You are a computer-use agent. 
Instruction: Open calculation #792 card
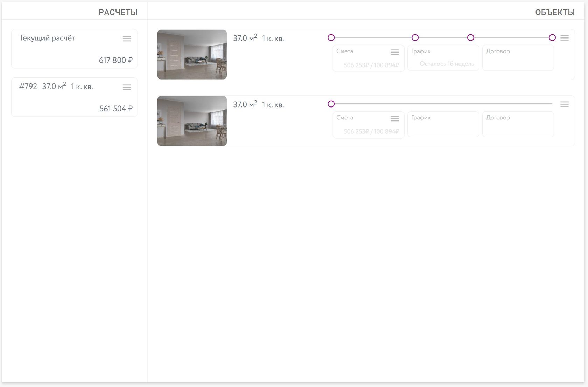(75, 97)
